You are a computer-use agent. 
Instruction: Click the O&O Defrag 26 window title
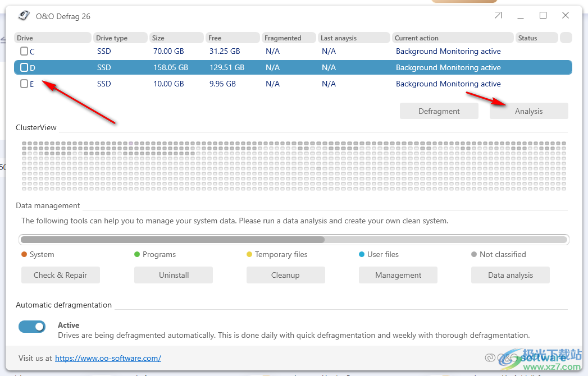(63, 16)
